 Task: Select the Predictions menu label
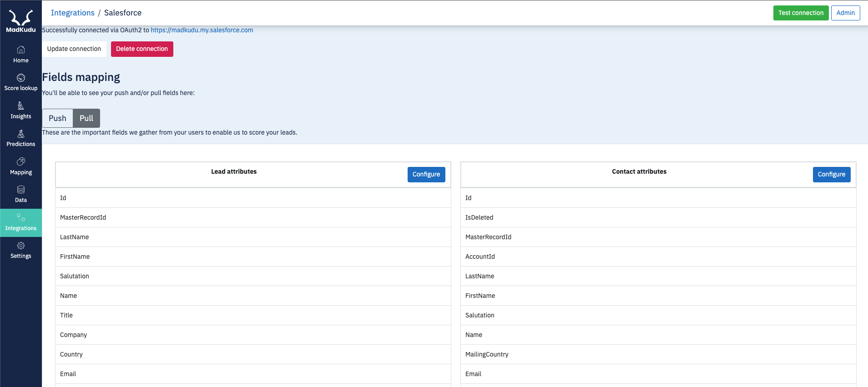[x=21, y=144]
